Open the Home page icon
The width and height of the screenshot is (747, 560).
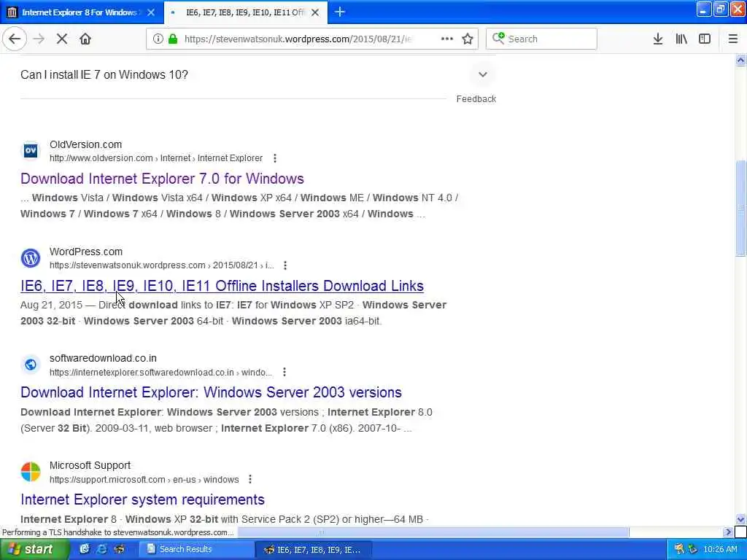(x=85, y=39)
